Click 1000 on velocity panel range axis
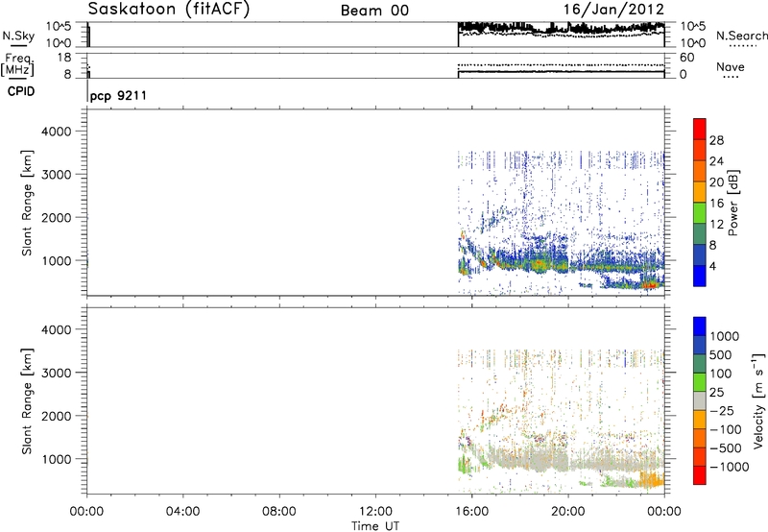This screenshot has height=532, width=768. point(56,459)
